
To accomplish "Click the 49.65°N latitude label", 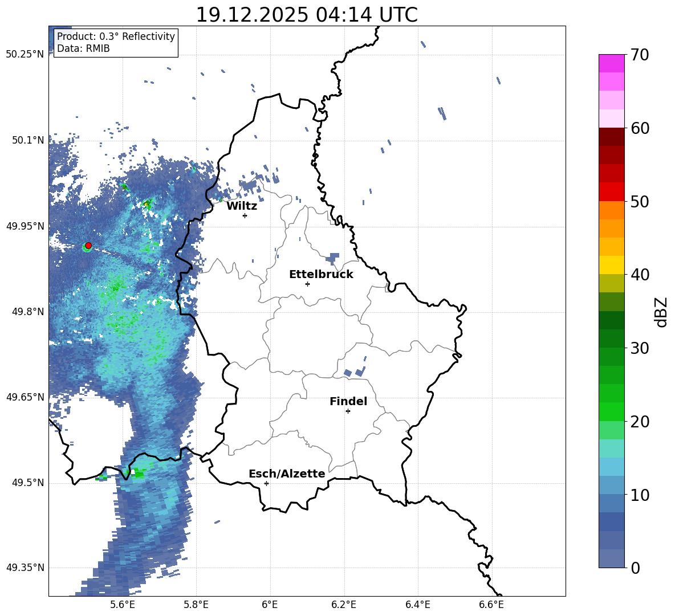I will (x=25, y=397).
